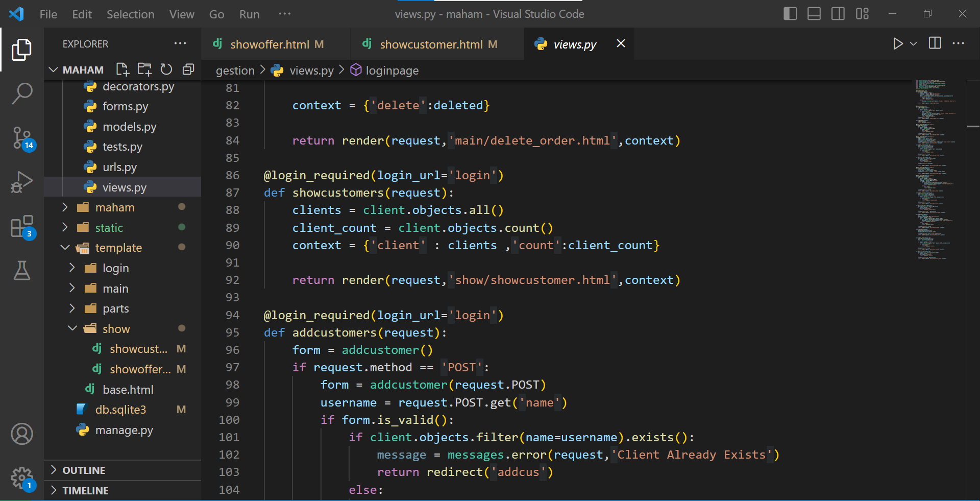Viewport: 980px width, 501px height.
Task: Open the Run and Debug view
Action: [22, 182]
